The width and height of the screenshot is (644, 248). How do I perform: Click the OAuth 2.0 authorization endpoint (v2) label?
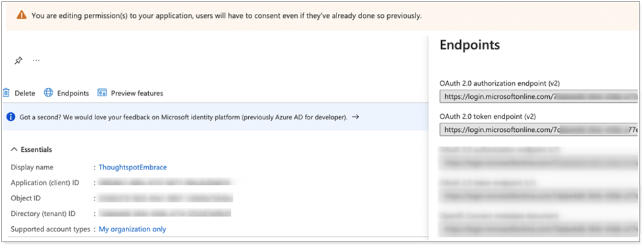click(x=499, y=83)
